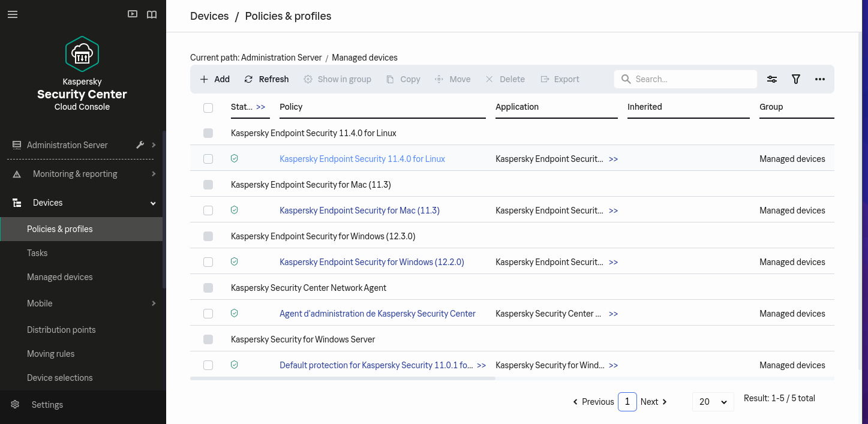Screen dimensions: 868x424
Task: Click the Add policy button
Action: tap(215, 79)
